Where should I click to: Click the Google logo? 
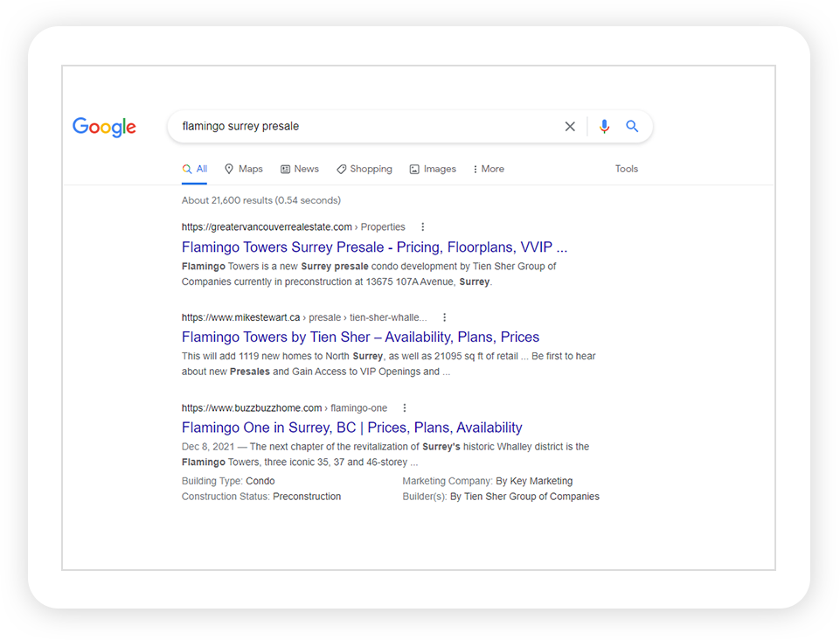coord(105,127)
